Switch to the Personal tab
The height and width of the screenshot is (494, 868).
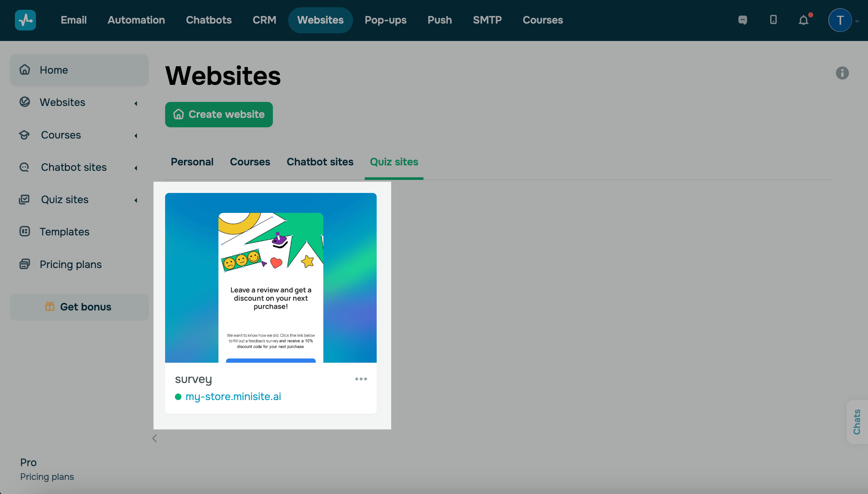tap(192, 162)
